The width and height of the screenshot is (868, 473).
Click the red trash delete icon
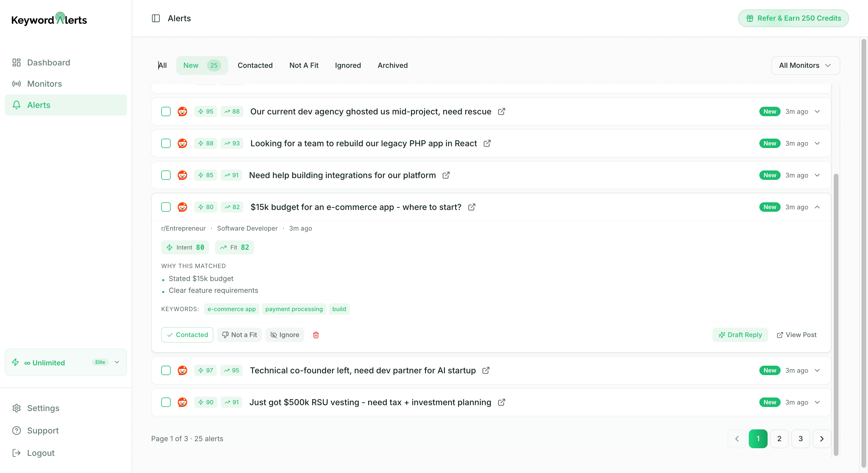point(316,335)
